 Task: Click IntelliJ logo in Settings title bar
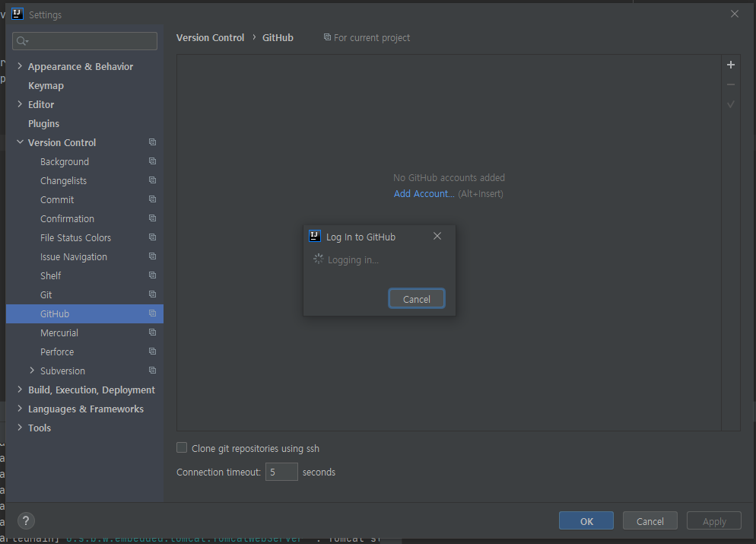17,14
